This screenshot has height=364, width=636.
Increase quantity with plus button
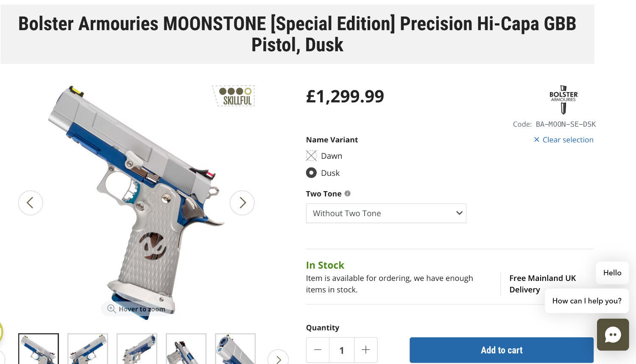click(x=366, y=350)
